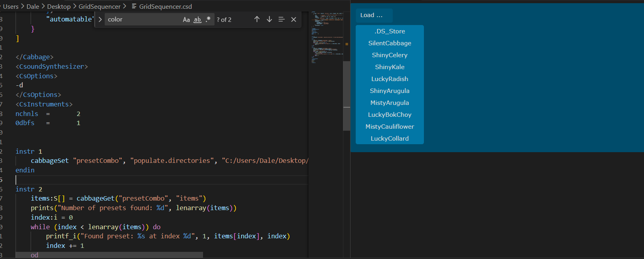
Task: Select MistyCauliflower in the list
Action: click(389, 127)
